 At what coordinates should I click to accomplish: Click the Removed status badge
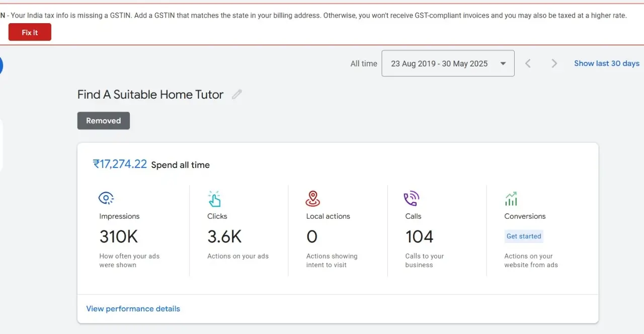tap(103, 121)
